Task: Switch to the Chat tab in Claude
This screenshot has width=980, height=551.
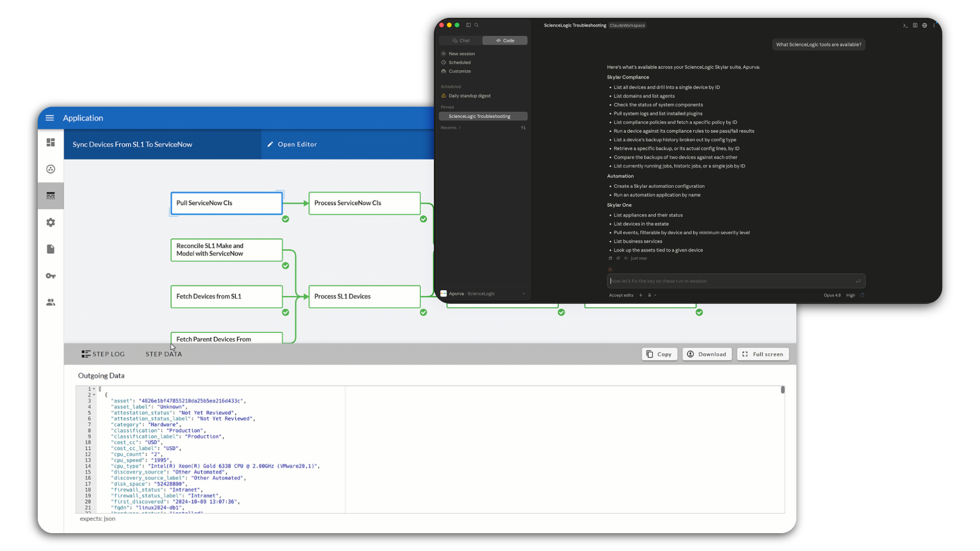Action: [x=461, y=40]
